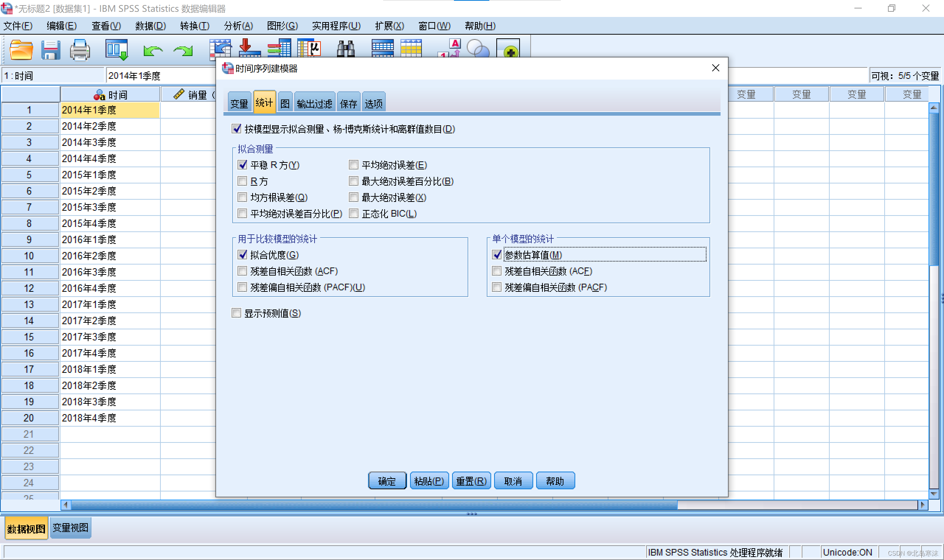Tick 正态化 BIC(L) checkbox
The height and width of the screenshot is (560, 944).
[353, 214]
